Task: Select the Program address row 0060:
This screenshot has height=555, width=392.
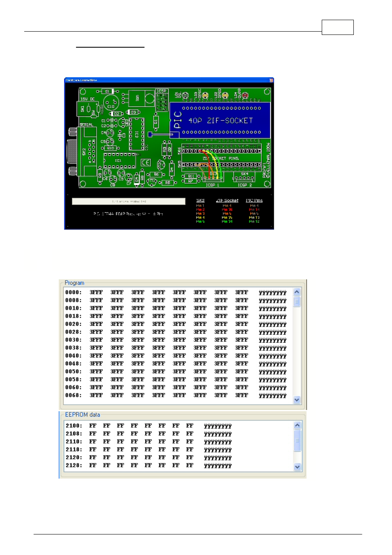Action: tap(176, 387)
